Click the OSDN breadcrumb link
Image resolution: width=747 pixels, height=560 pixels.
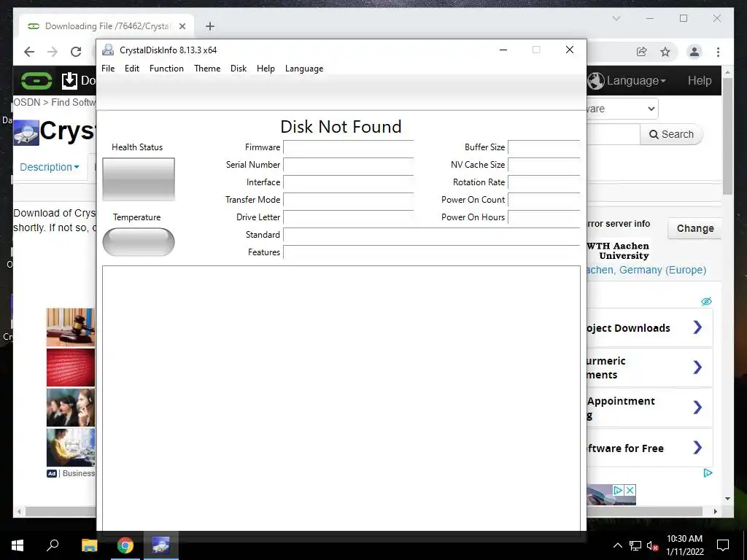pos(27,102)
